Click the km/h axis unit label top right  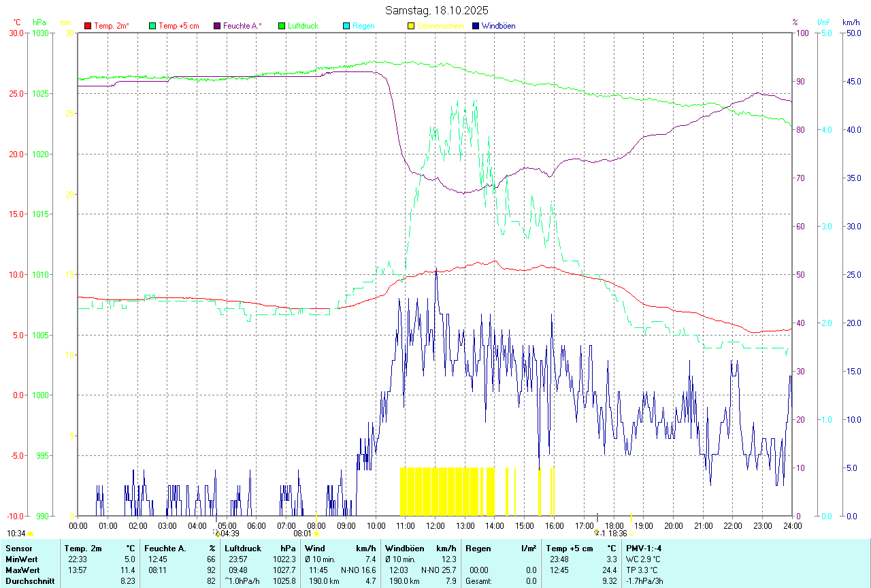pyautogui.click(x=851, y=22)
